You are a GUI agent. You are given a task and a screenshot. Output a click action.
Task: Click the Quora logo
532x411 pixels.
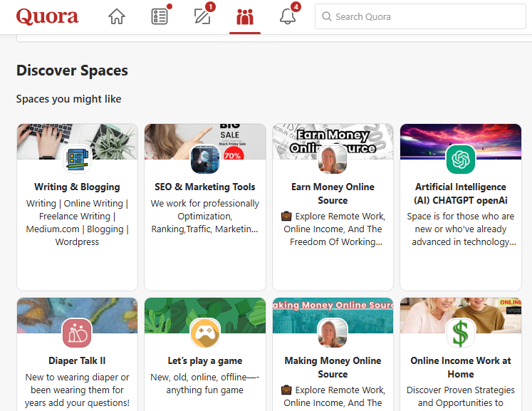click(47, 16)
